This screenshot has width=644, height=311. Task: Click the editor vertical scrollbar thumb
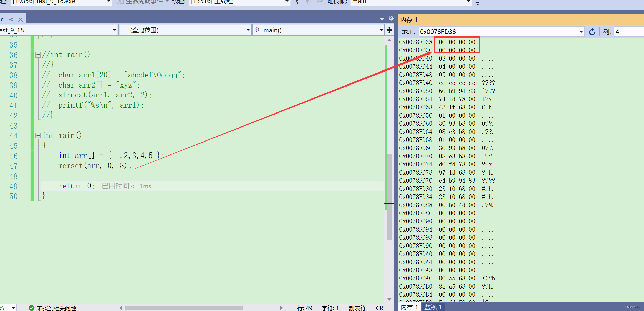(x=389, y=197)
